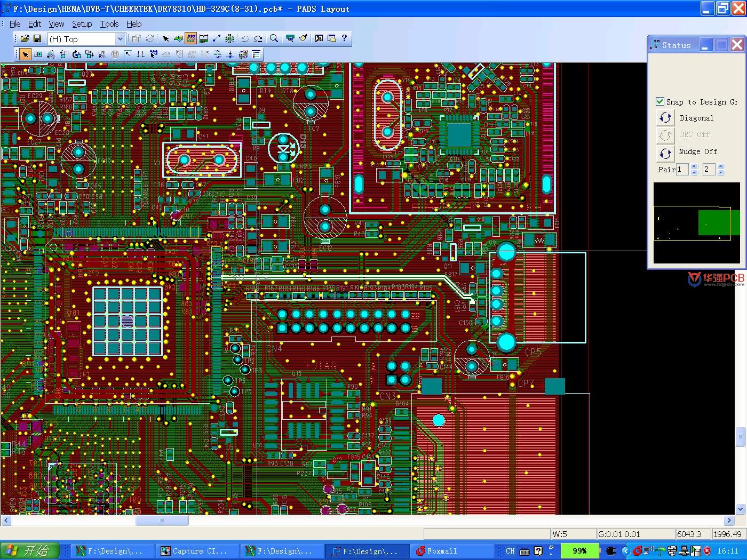Activate the Zoom magnifier tool
747x560 pixels.
[274, 38]
